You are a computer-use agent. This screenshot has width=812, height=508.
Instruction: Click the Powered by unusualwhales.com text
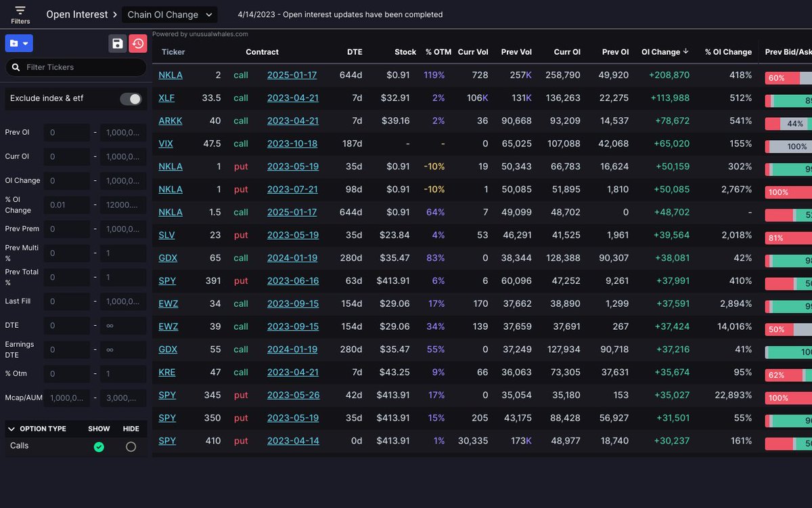[200, 34]
